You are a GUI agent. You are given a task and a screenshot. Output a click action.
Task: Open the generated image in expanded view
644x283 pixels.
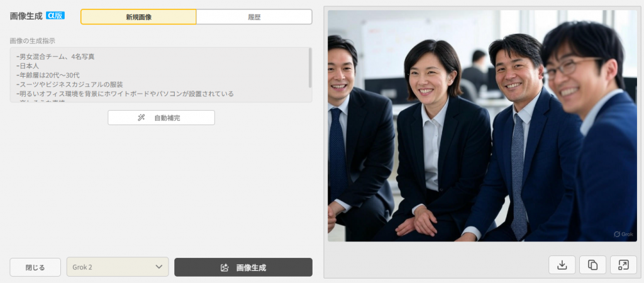[x=623, y=265]
